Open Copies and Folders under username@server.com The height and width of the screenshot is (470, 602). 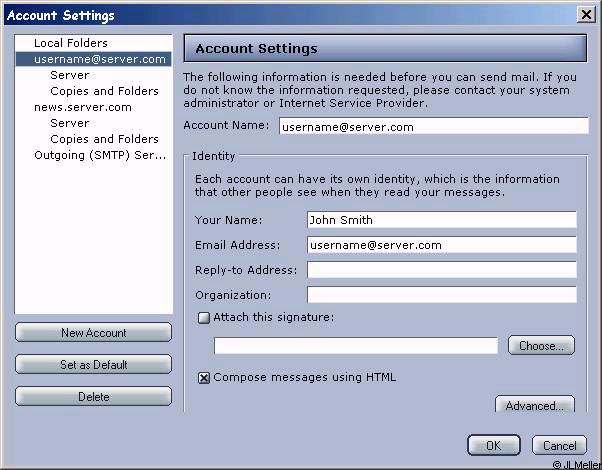coord(104,91)
